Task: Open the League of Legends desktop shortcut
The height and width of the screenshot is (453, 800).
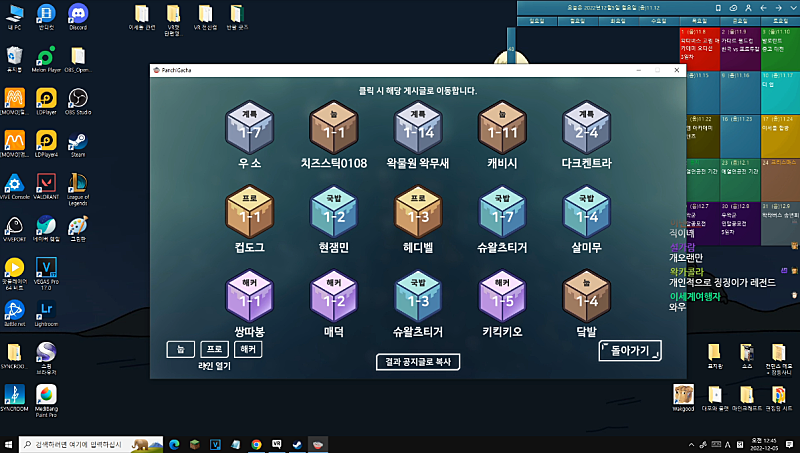Action: tap(78, 189)
